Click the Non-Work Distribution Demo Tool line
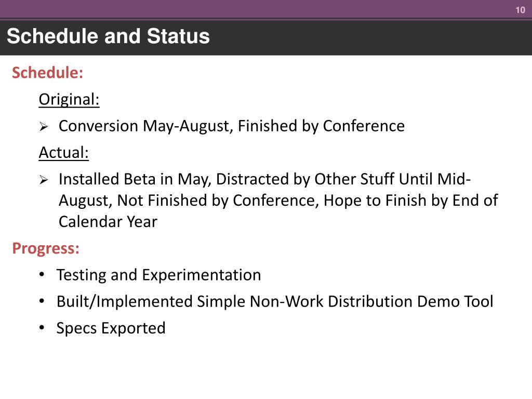This screenshot has height=399, width=532. click(x=275, y=302)
